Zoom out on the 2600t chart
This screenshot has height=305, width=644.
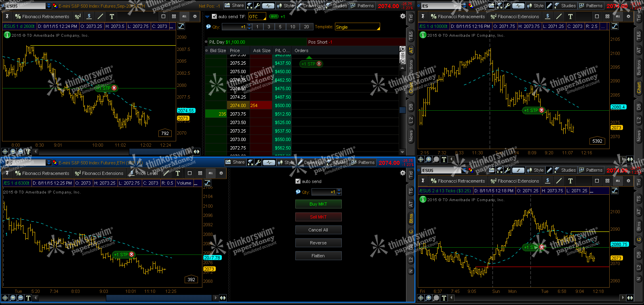pyautogui.click(x=20, y=151)
